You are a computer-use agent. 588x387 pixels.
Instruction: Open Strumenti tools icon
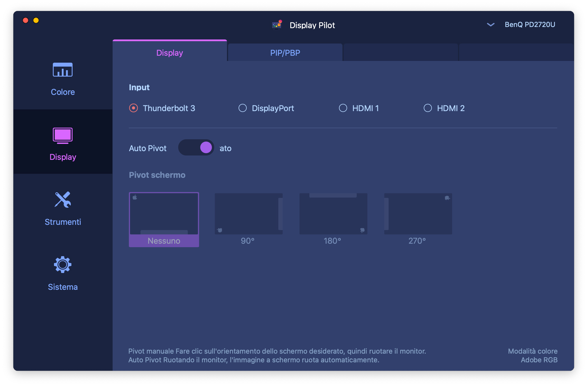(x=63, y=200)
